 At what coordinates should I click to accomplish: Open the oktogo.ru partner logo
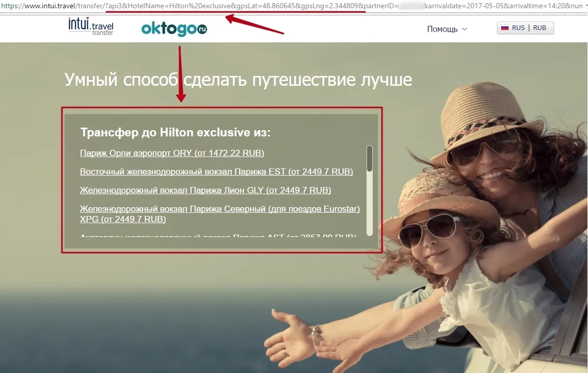(174, 29)
